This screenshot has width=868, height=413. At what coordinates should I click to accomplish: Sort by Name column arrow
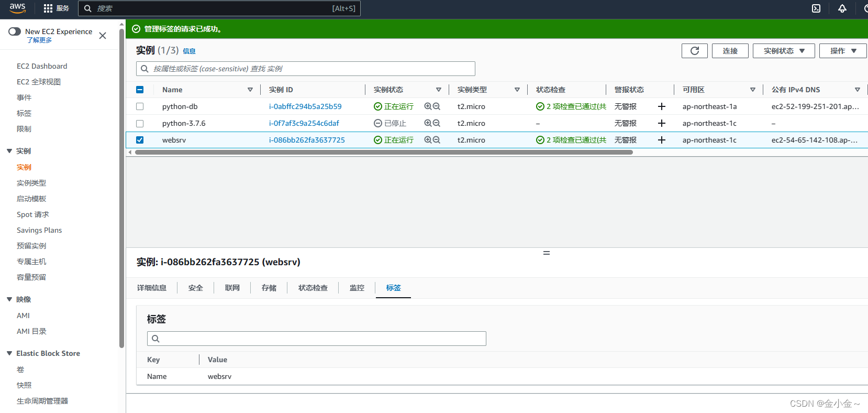[250, 90]
